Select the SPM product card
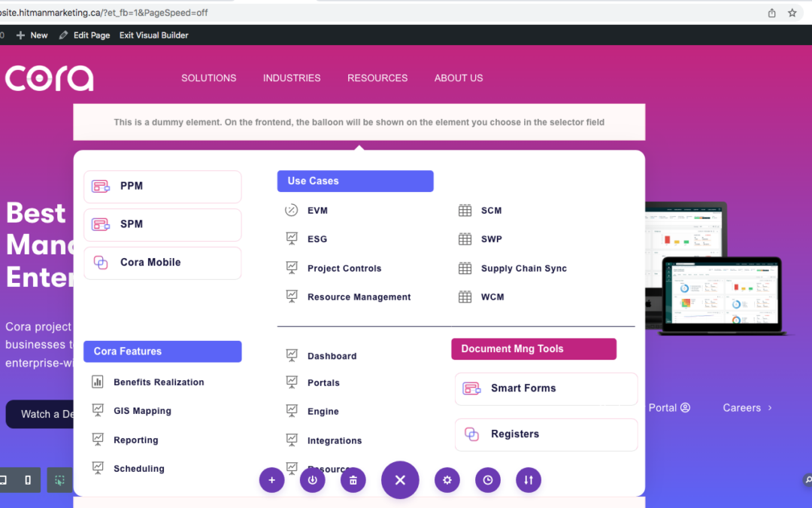Image resolution: width=812 pixels, height=508 pixels. (162, 224)
